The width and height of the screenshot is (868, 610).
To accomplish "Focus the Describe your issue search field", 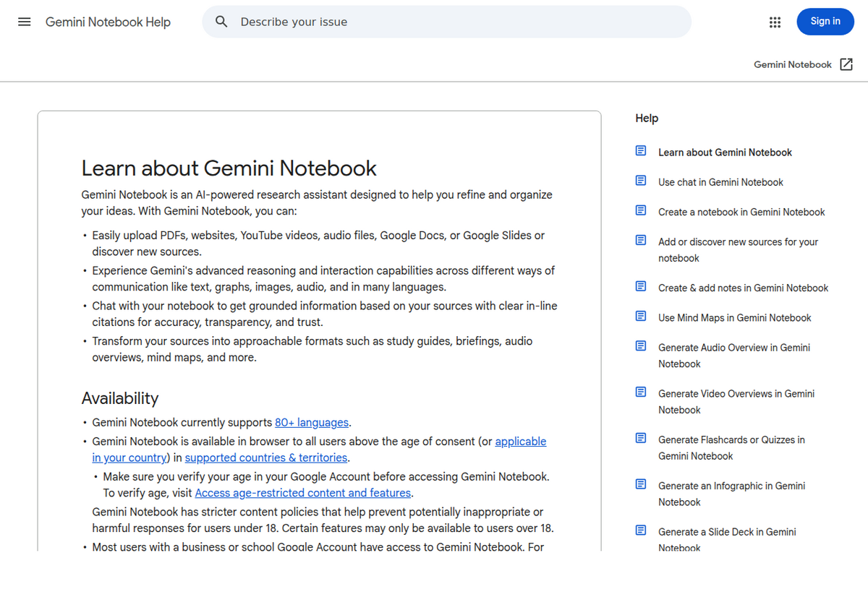I will (x=446, y=22).
